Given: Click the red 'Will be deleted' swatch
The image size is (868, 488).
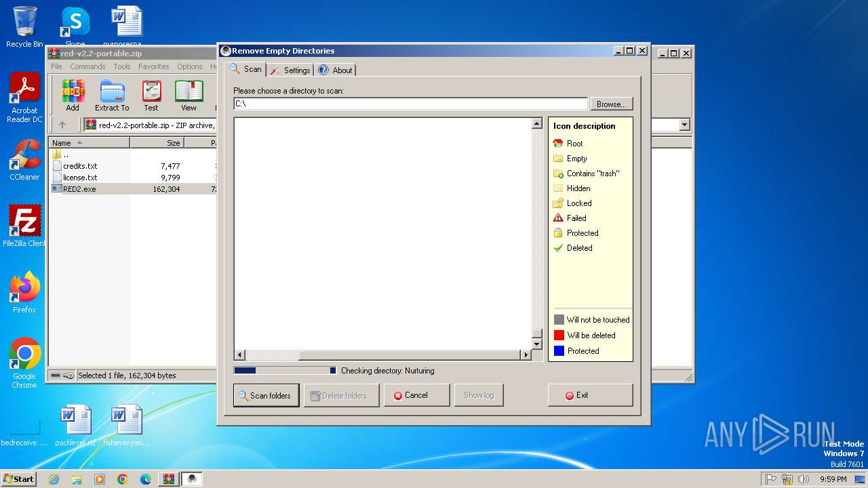Looking at the screenshot, I should tap(559, 335).
